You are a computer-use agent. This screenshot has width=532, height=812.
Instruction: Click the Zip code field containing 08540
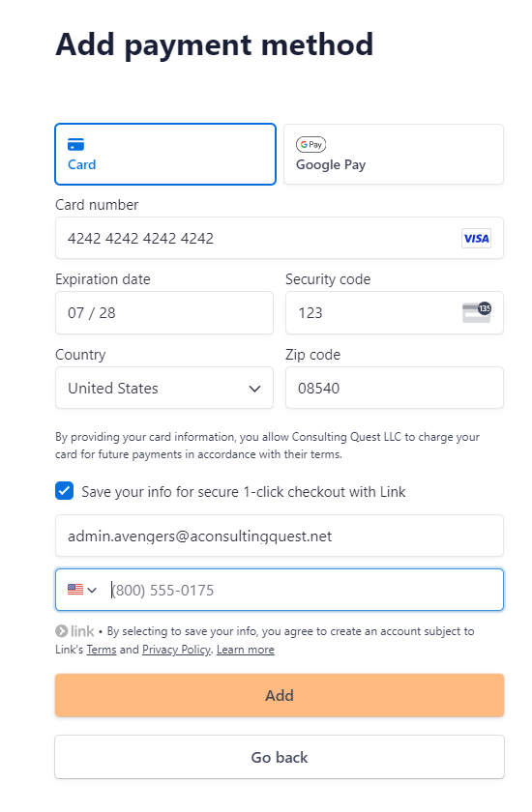(x=395, y=388)
